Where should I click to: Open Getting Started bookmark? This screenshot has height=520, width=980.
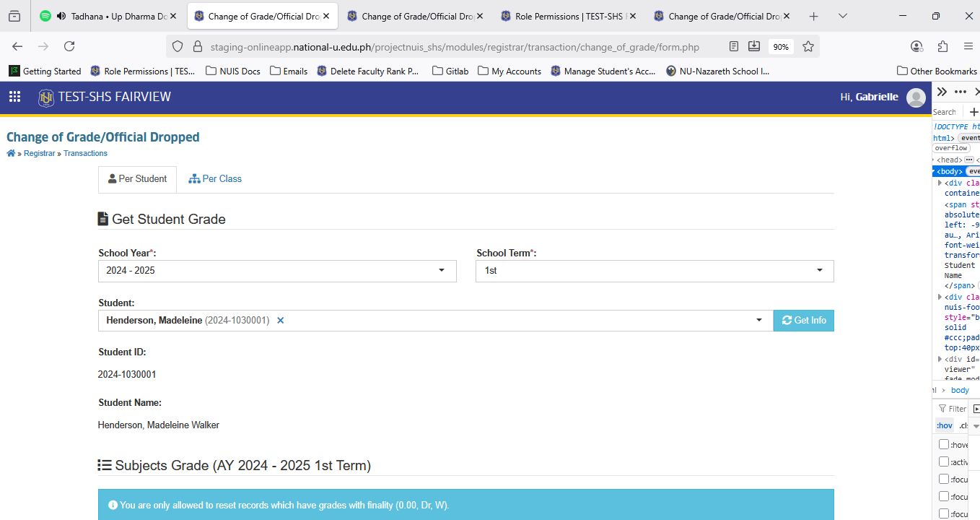click(x=45, y=71)
